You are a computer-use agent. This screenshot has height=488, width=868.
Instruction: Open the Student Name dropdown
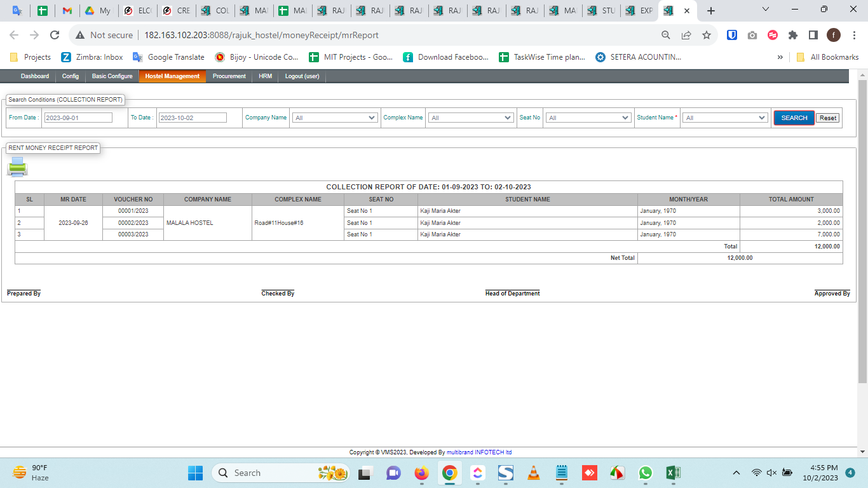click(x=726, y=118)
